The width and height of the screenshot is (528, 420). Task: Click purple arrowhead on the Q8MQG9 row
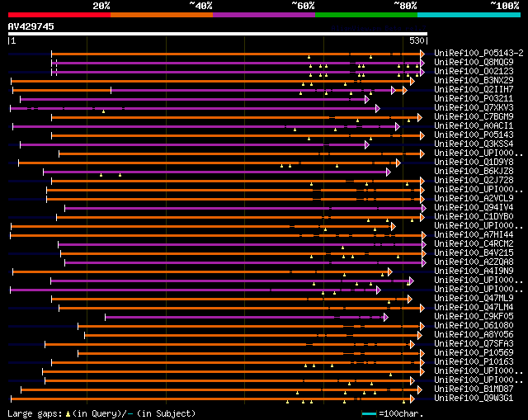point(422,63)
